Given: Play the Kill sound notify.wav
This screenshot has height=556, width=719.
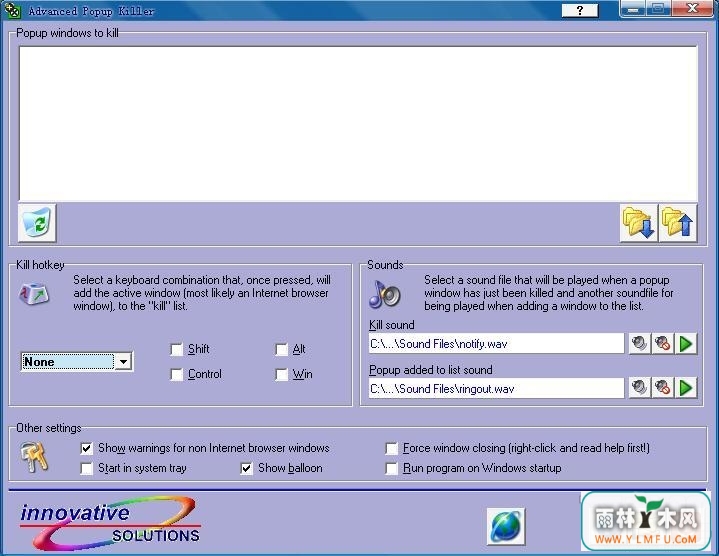Looking at the screenshot, I should (x=686, y=344).
